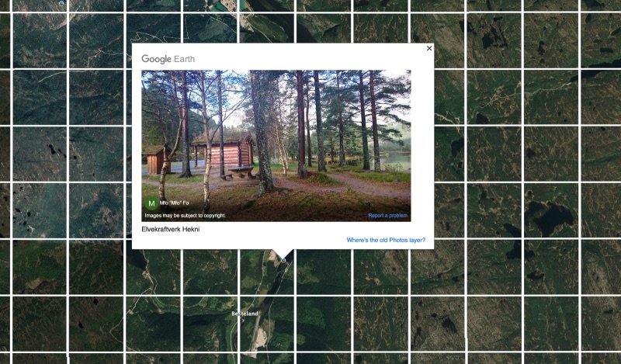Image resolution: width=621 pixels, height=364 pixels.
Task: Click the Google Earth logo in the popup
Action: [168, 59]
